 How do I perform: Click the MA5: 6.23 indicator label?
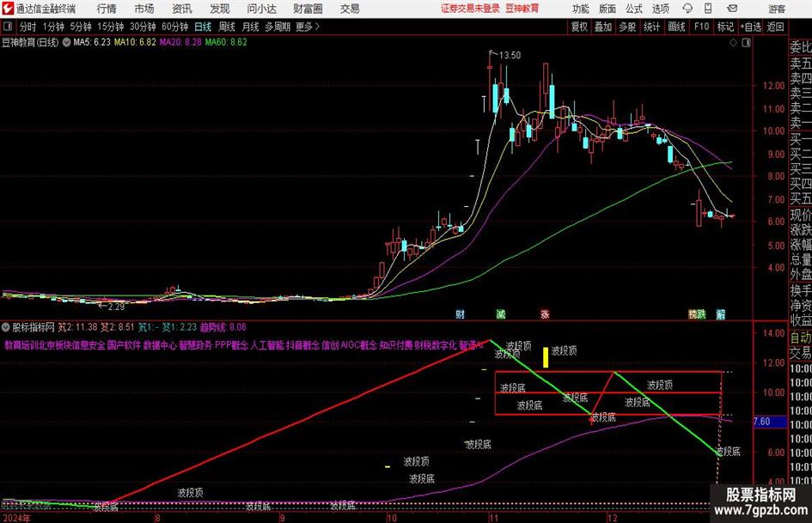pyautogui.click(x=92, y=42)
